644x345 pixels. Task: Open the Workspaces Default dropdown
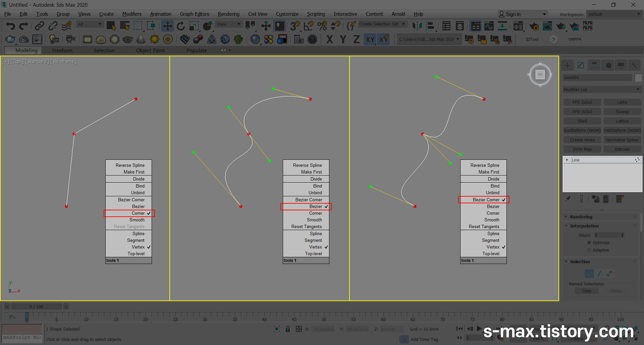(x=614, y=14)
